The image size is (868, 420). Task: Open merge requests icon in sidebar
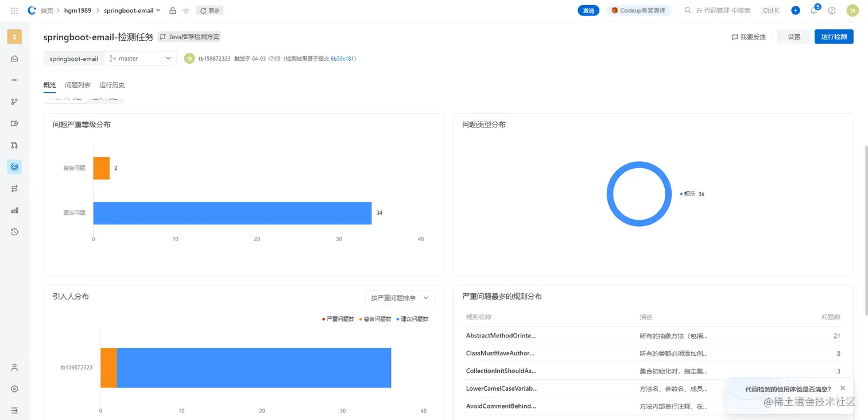coord(14,145)
